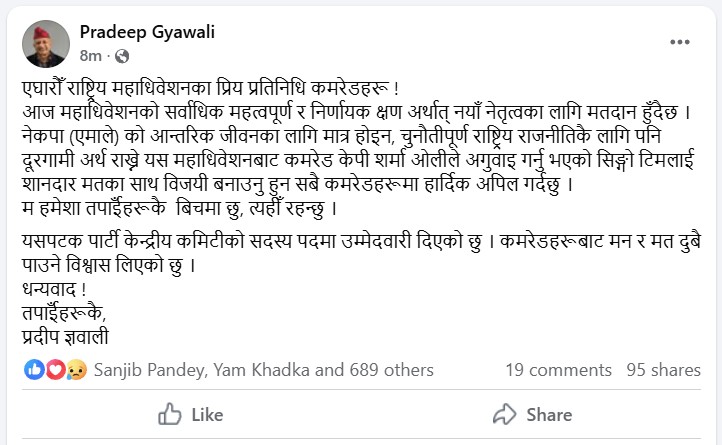Open Pradeep Gyawali's profile name link
Screen dimensions: 722x445
pos(160,31)
